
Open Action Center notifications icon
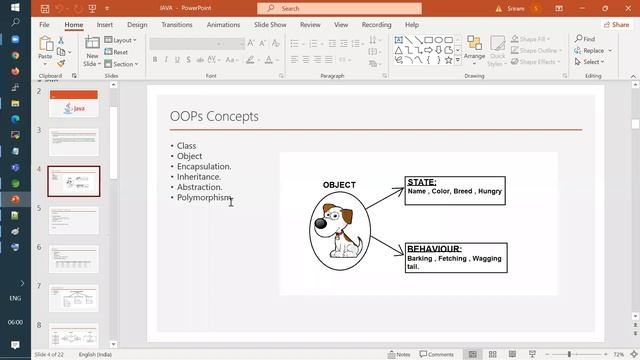(15, 345)
